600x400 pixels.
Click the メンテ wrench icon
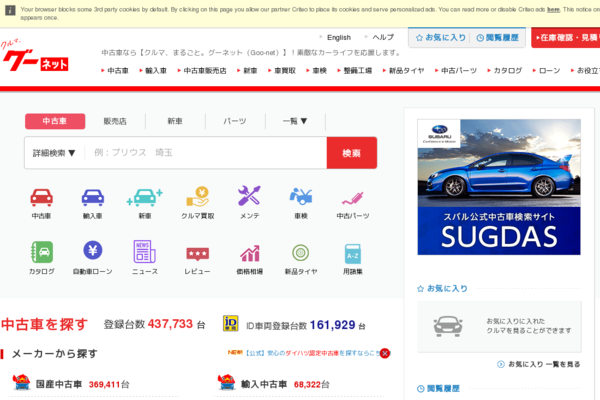pyautogui.click(x=249, y=197)
